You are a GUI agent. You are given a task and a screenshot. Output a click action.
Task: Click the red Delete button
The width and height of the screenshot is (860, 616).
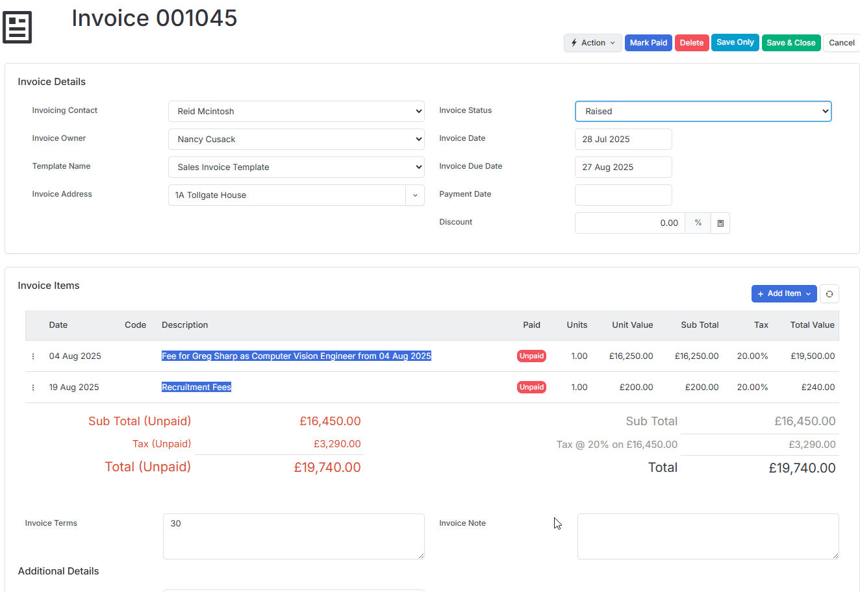(x=692, y=43)
